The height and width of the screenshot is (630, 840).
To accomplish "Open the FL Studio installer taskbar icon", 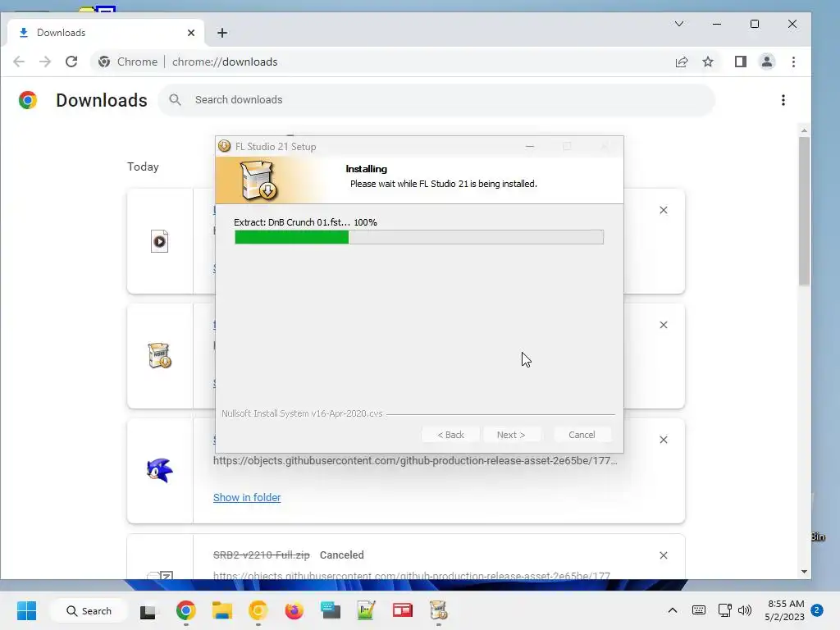I will coord(438,610).
